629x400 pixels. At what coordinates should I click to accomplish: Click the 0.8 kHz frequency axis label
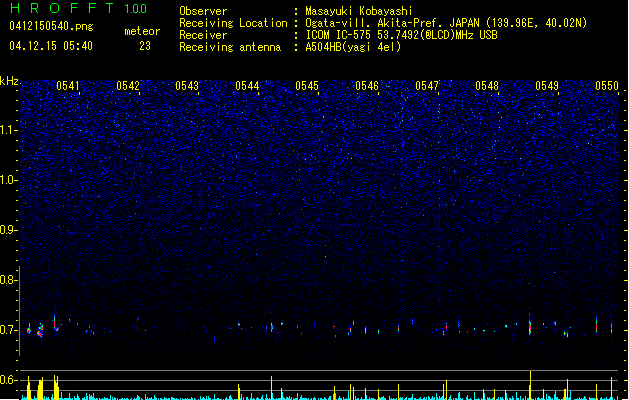tap(8, 280)
